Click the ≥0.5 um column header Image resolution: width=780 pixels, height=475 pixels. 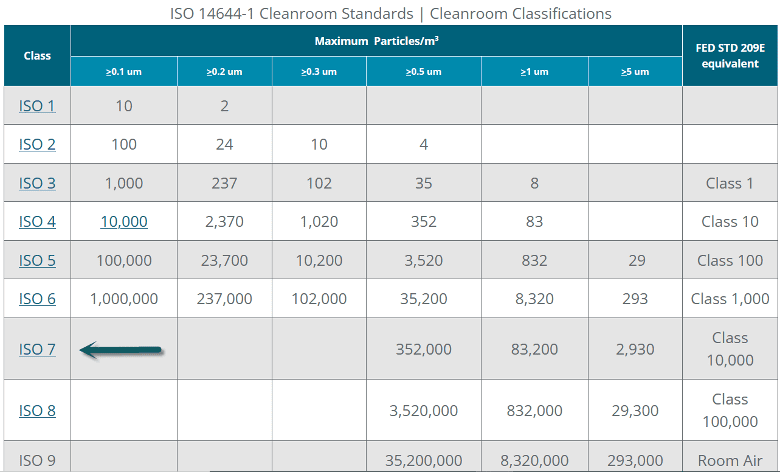click(x=423, y=72)
